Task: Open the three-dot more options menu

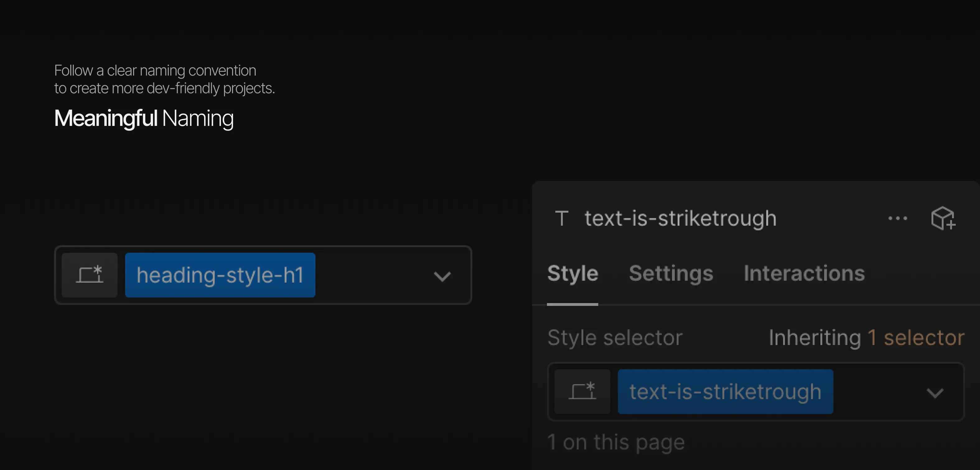Action: (x=898, y=218)
